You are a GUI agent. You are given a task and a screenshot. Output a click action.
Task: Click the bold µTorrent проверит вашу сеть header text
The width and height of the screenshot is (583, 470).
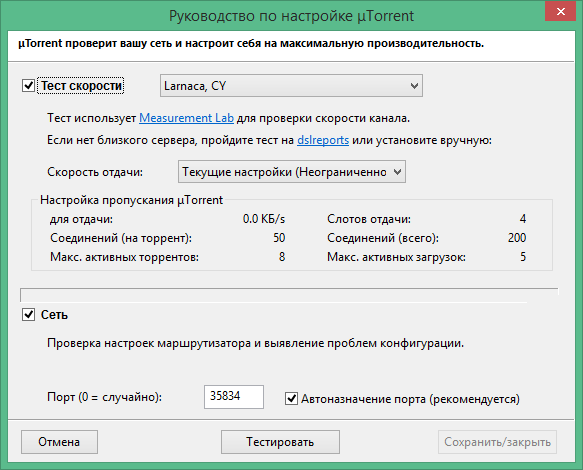pos(251,44)
